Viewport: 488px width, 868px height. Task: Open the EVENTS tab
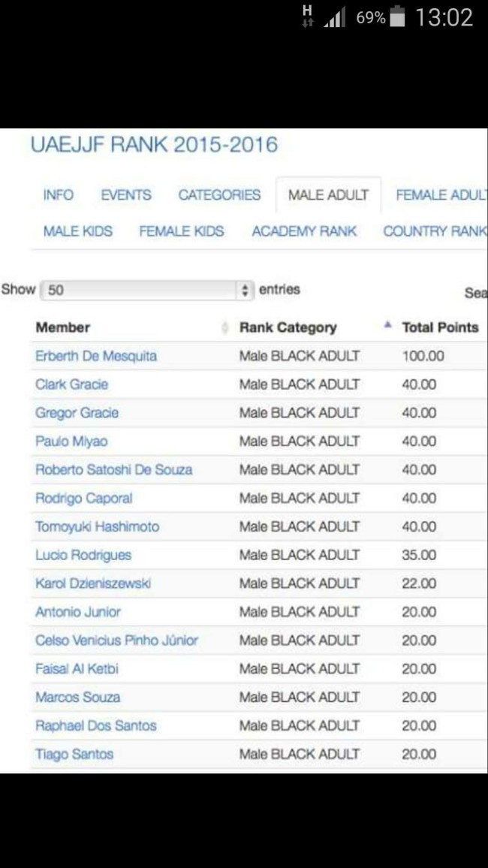126,195
